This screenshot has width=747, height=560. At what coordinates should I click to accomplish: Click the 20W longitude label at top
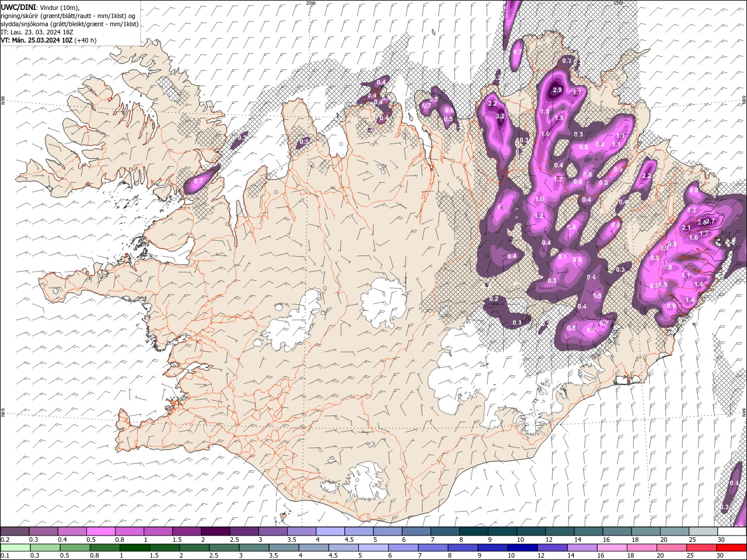(x=310, y=3)
